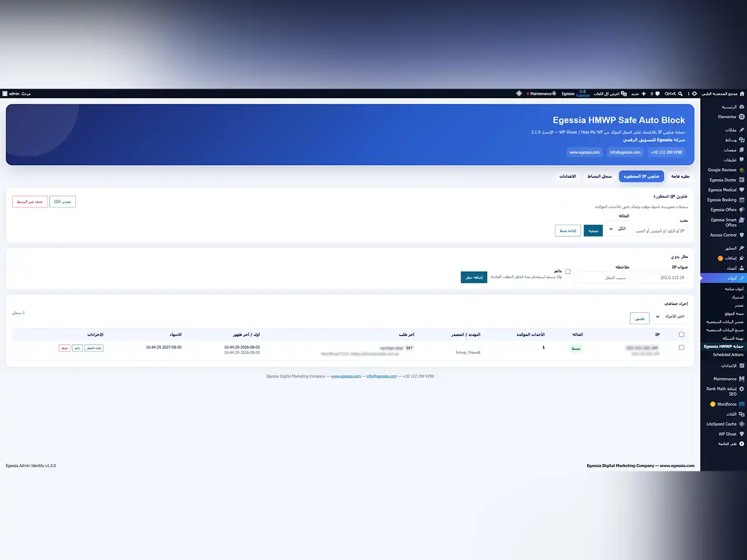
Task: Click the comments bubble icon in admin bar
Action: tap(658, 93)
